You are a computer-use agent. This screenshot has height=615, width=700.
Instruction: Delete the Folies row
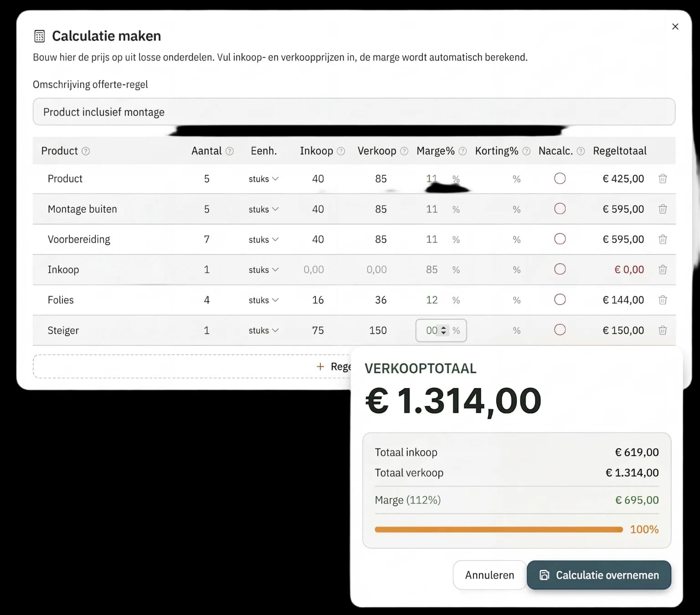click(663, 300)
